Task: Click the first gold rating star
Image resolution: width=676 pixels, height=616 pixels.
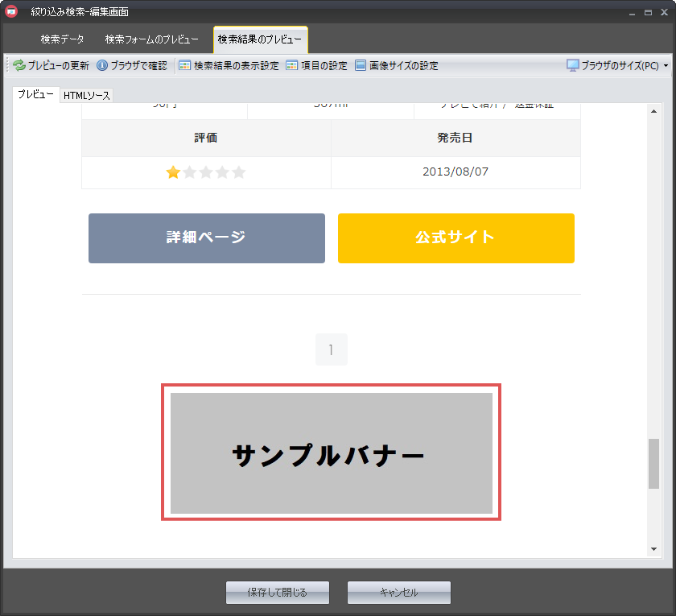Action: (x=173, y=172)
